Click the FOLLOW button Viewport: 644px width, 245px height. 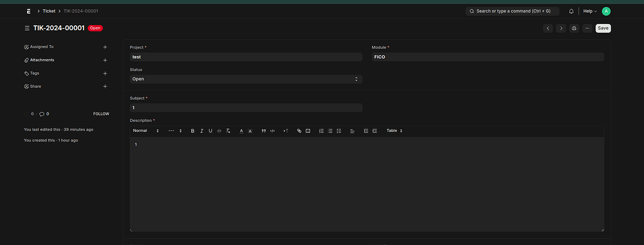click(101, 114)
